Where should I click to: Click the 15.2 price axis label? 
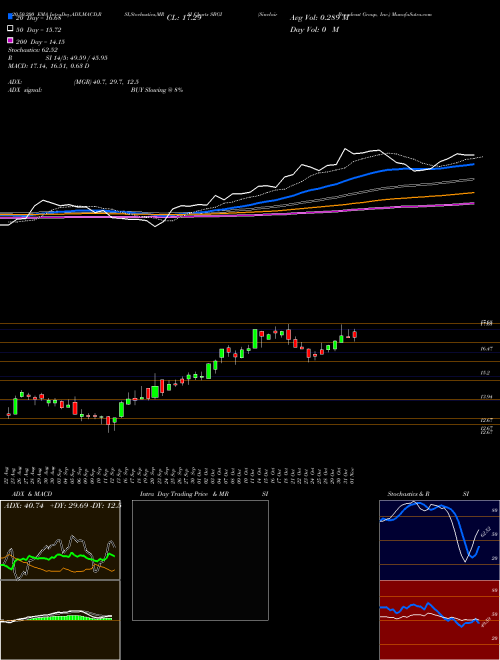(485, 373)
